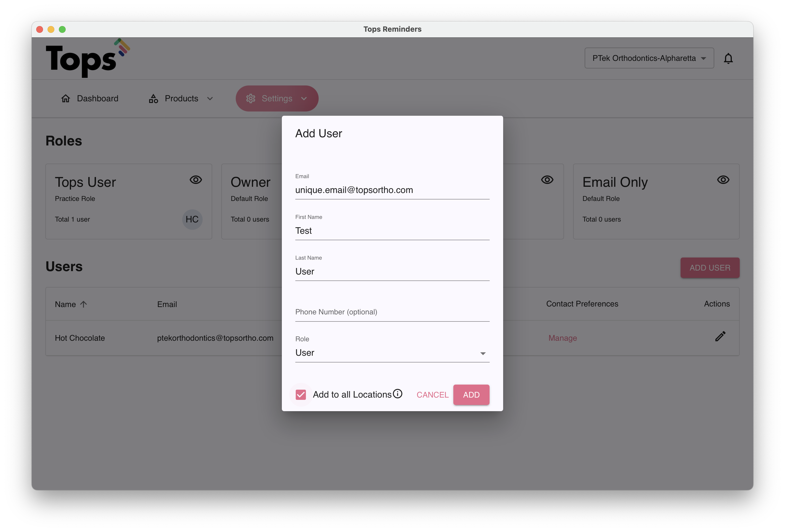This screenshot has height=532, width=785.
Task: Click the Settings gear icon
Action: (251, 98)
